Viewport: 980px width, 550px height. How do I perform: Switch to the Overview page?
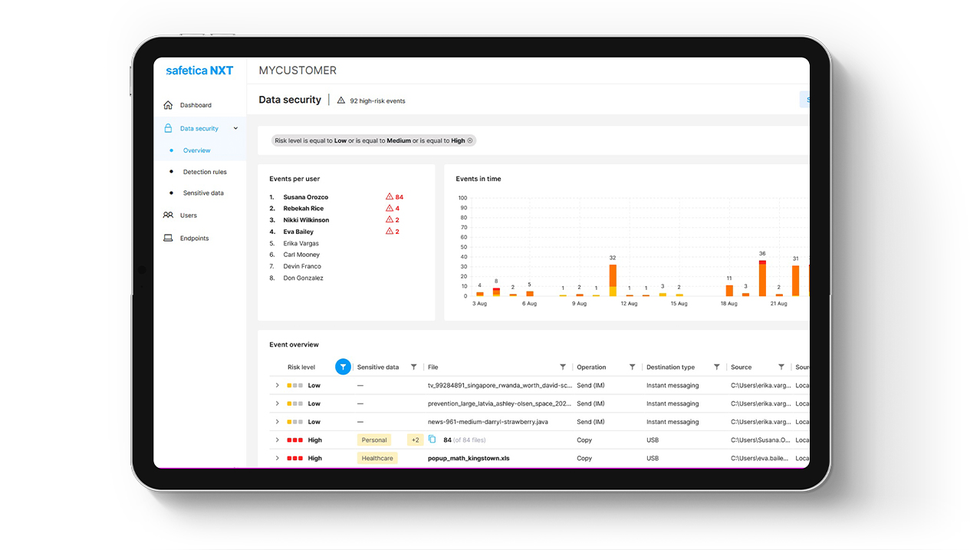[196, 150]
